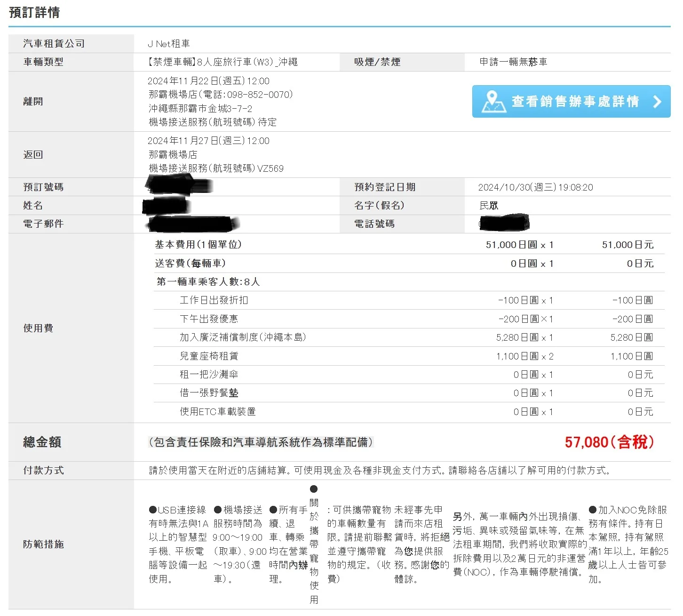Select the total 57,080(含稅) amount
This screenshot has width=683, height=616.
[609, 442]
